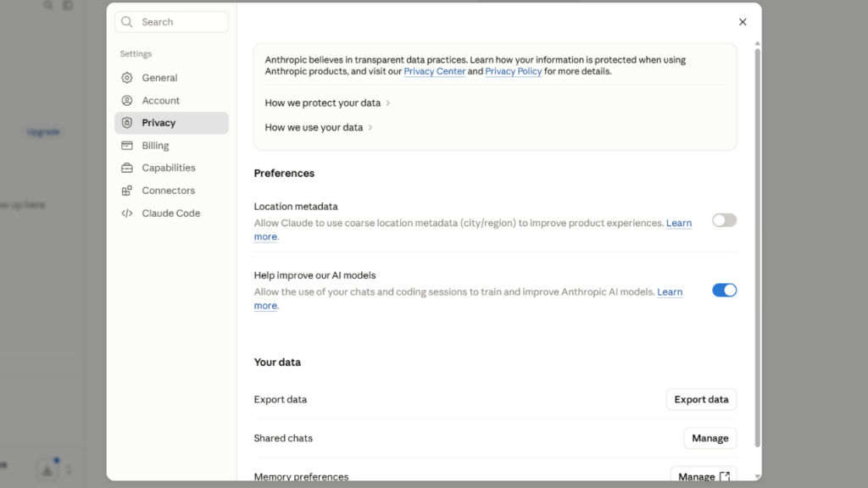Image resolution: width=868 pixels, height=488 pixels.
Task: Click the Preferences heading text
Action: 284,173
